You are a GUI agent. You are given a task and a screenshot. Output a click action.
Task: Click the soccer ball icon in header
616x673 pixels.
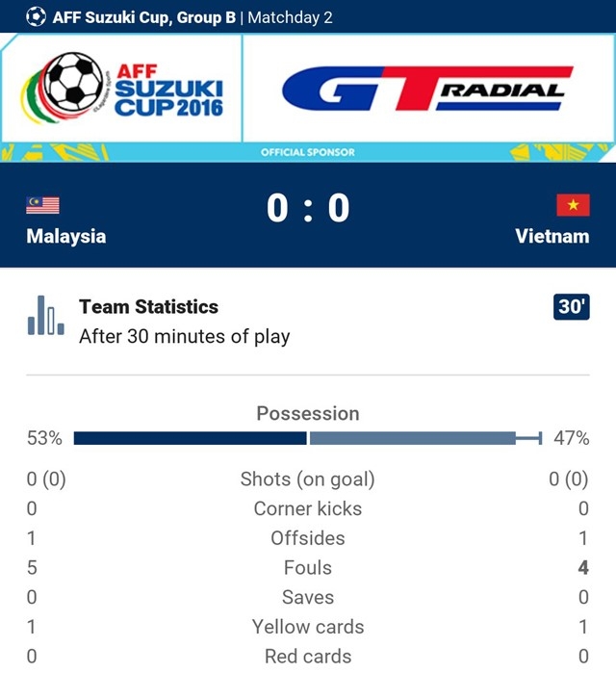[37, 16]
